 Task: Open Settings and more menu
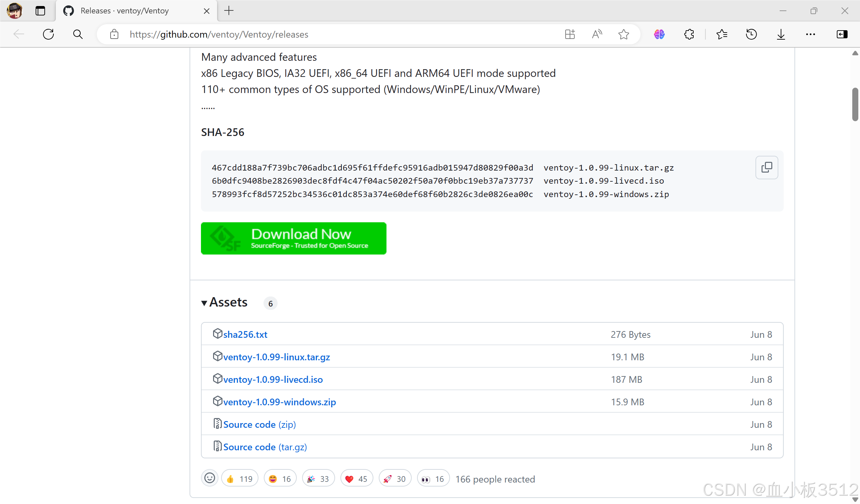click(811, 34)
